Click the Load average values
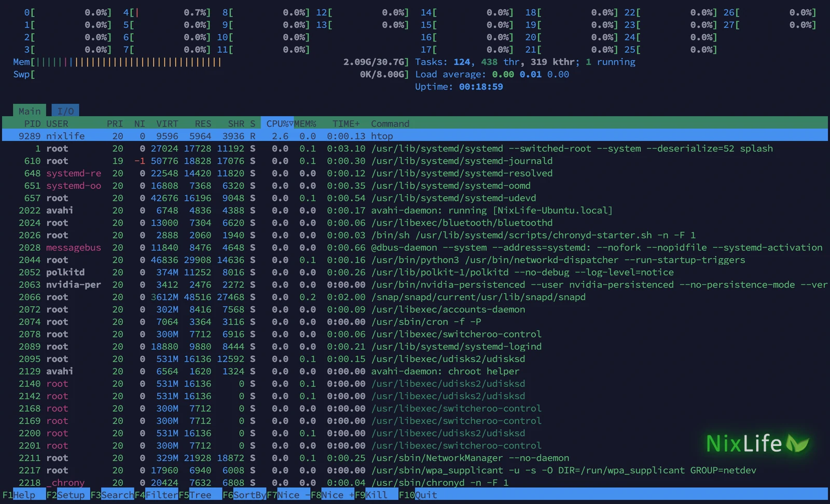This screenshot has height=504, width=830. [x=530, y=74]
